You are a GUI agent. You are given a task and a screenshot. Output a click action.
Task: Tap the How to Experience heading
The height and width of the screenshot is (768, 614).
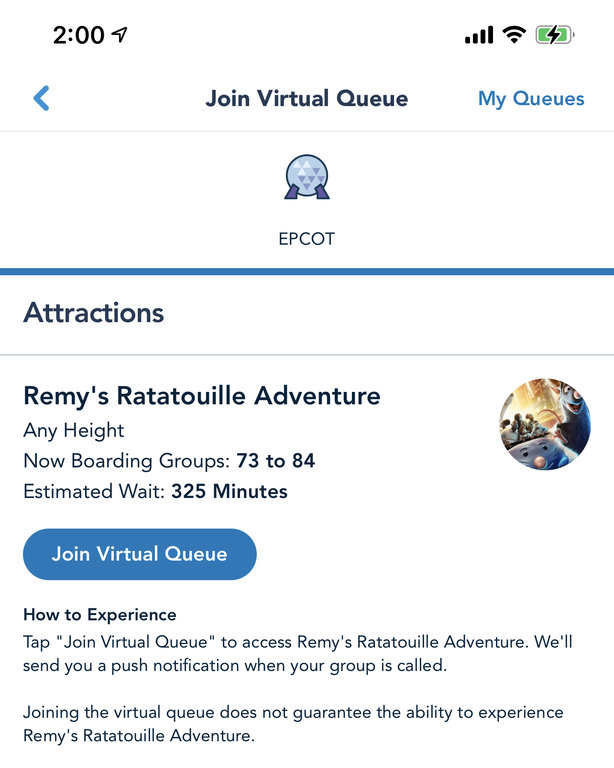pyautogui.click(x=100, y=614)
